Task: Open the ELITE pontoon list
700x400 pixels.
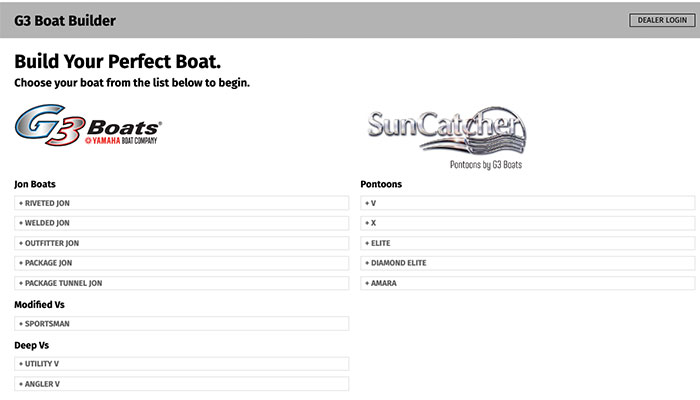Action: 528,243
